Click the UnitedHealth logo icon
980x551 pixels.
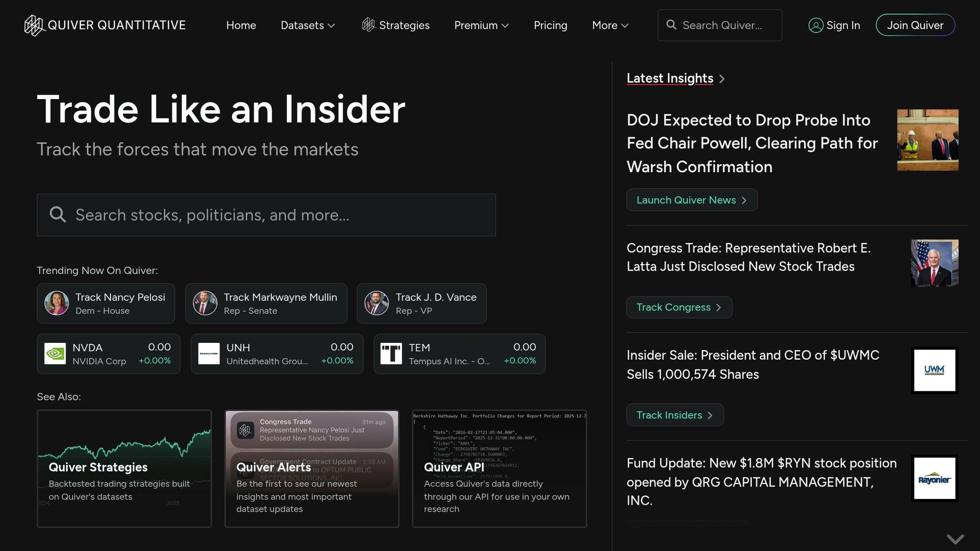tap(209, 354)
